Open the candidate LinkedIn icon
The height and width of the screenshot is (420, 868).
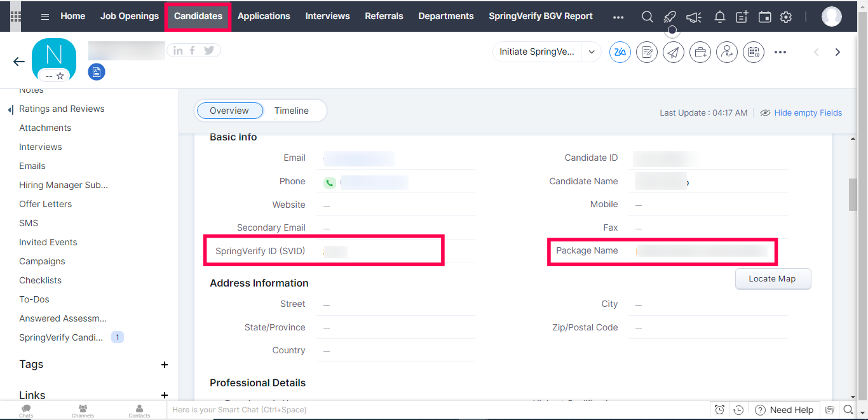point(178,50)
